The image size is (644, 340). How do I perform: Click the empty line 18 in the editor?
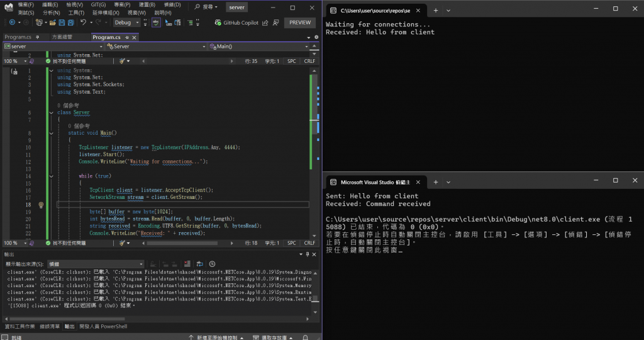click(183, 205)
